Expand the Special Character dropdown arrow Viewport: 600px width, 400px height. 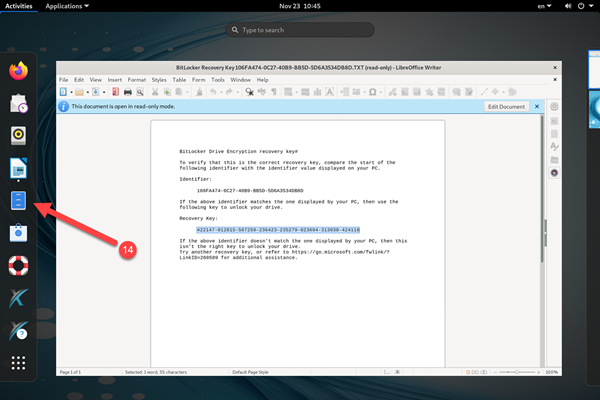tap(381, 92)
